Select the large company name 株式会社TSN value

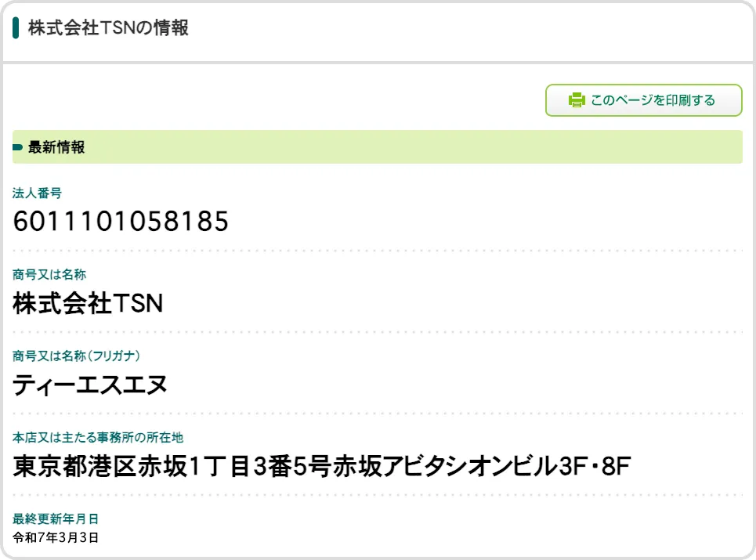[x=88, y=304]
